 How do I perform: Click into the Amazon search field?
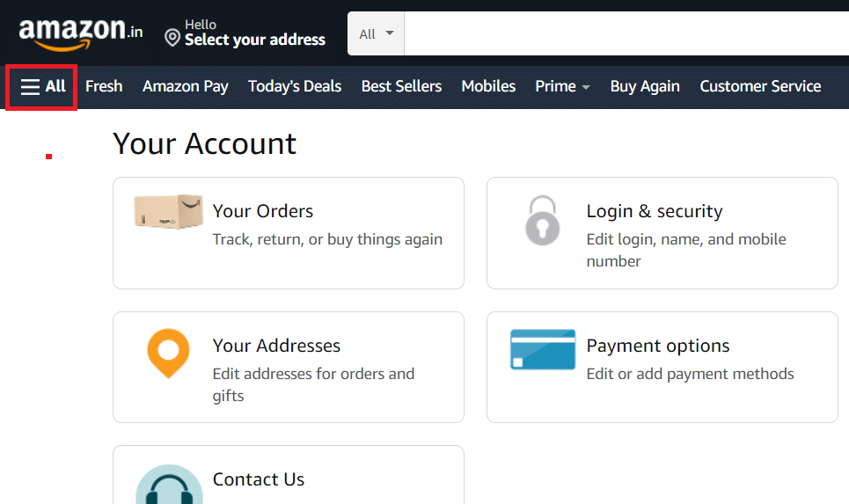626,33
